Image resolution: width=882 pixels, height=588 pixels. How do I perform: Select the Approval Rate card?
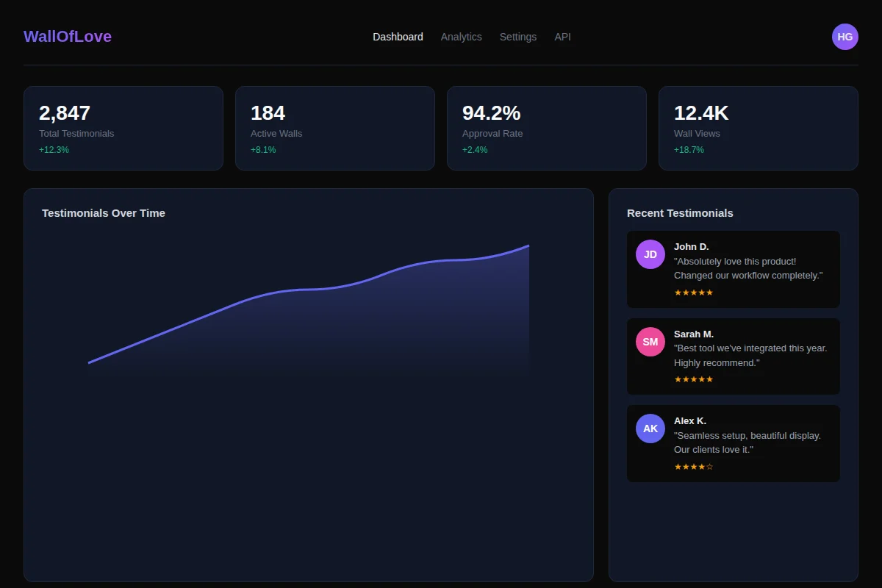(x=546, y=128)
